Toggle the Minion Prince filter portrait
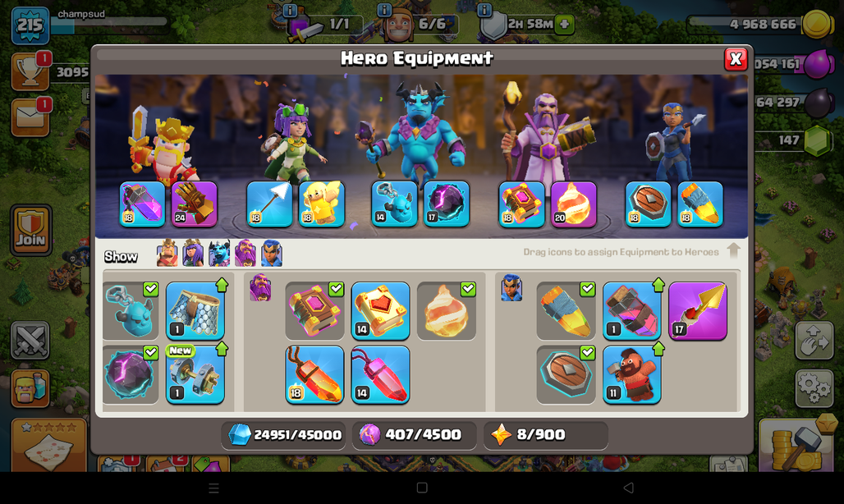The width and height of the screenshot is (844, 504). point(219,253)
